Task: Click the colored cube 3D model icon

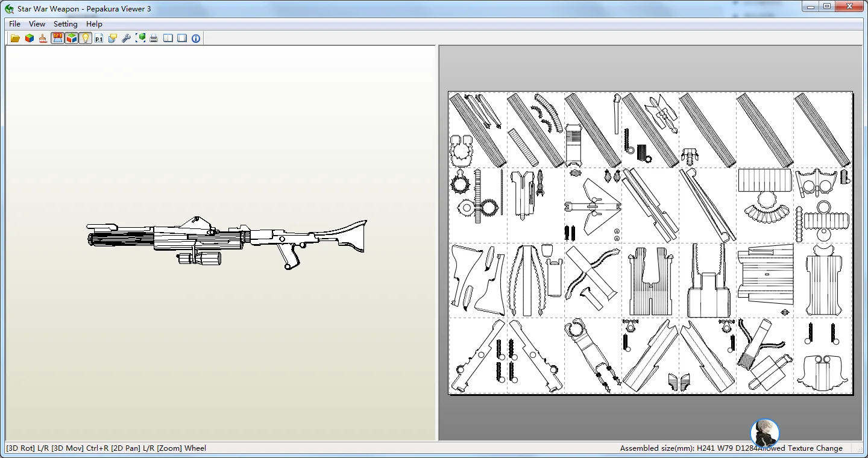Action: pos(29,39)
